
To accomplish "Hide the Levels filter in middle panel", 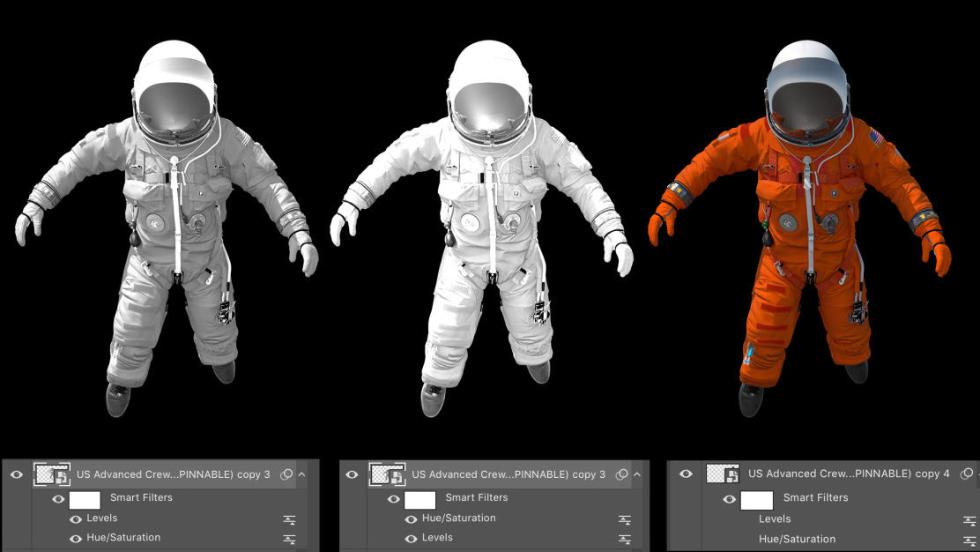I will pyautogui.click(x=411, y=538).
